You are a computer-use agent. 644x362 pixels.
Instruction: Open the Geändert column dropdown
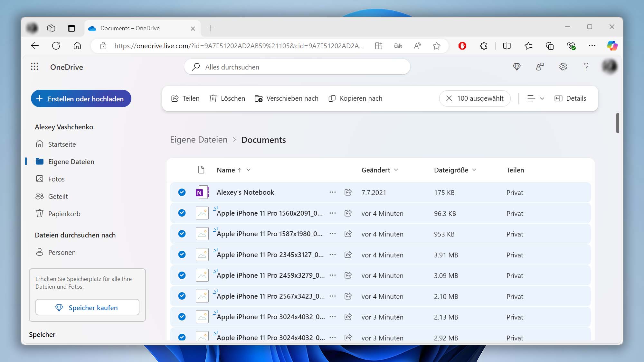pos(396,170)
